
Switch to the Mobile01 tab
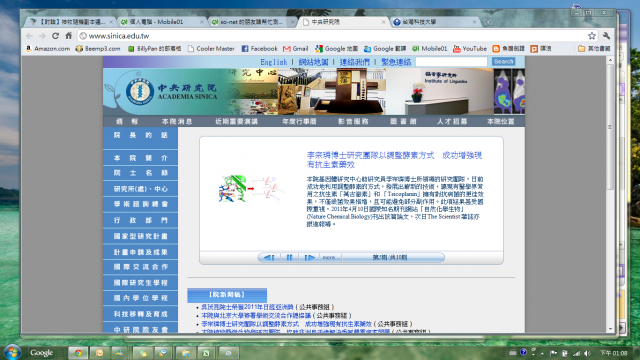(x=162, y=22)
